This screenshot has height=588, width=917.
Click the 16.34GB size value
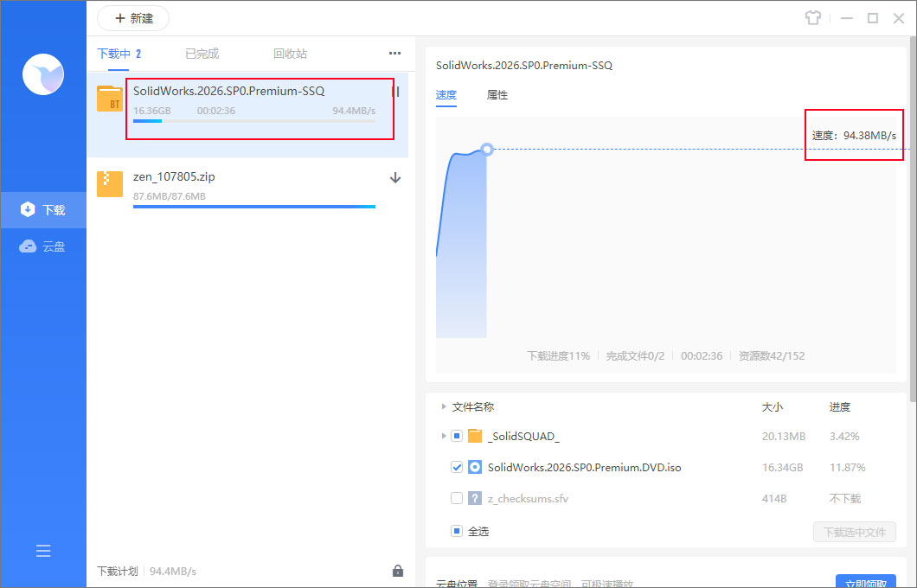click(783, 467)
